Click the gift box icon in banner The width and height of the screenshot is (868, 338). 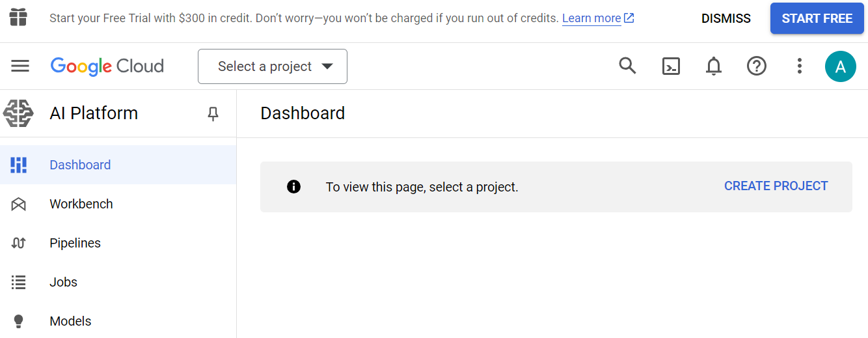18,18
